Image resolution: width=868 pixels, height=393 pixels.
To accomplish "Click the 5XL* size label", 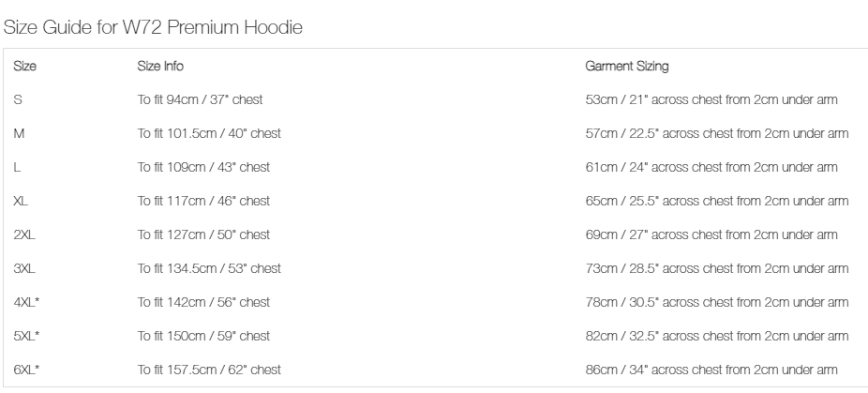I will pos(26,337).
